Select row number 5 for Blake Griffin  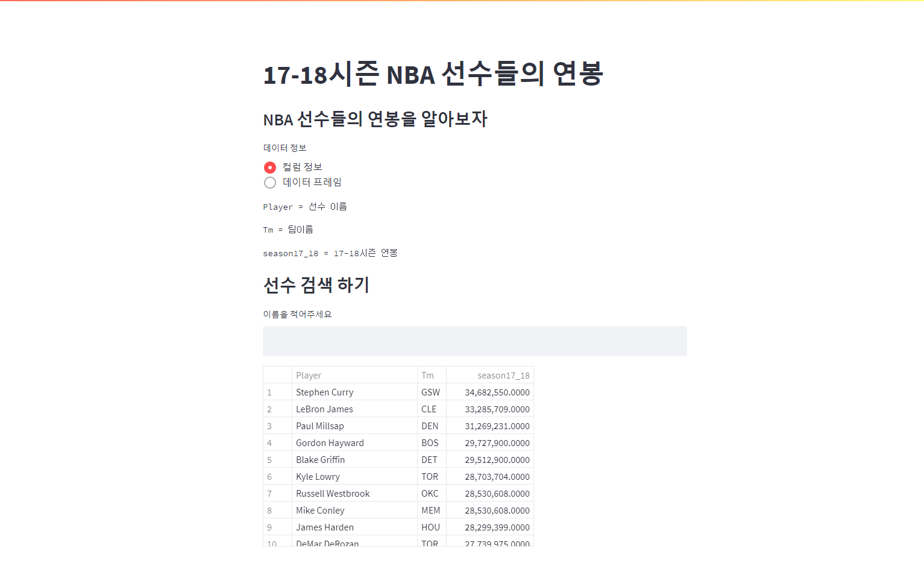269,459
